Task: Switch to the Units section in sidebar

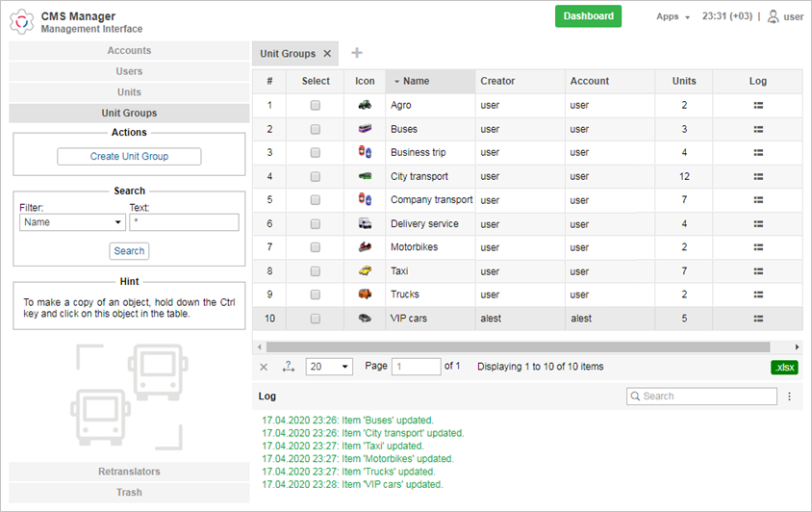Action: (129, 92)
